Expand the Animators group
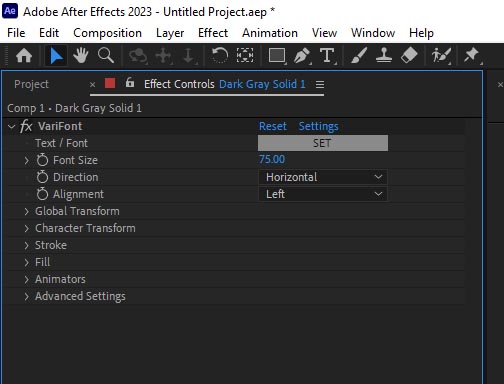 (27, 279)
